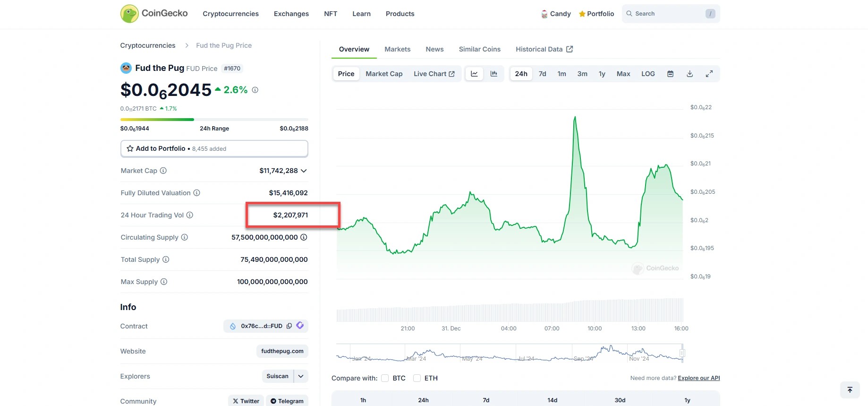Screen dimensions: 868x406
Task: Click the CoinGecko logo
Action: (154, 14)
